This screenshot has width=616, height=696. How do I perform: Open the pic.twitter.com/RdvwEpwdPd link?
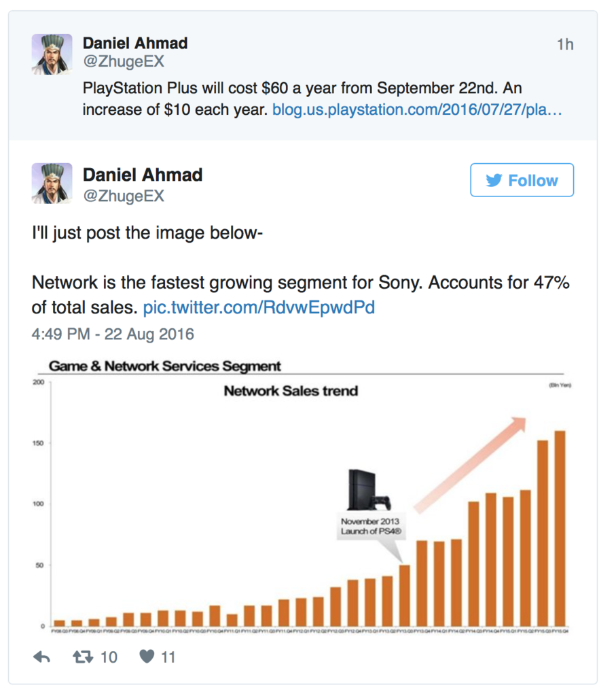[x=259, y=307]
